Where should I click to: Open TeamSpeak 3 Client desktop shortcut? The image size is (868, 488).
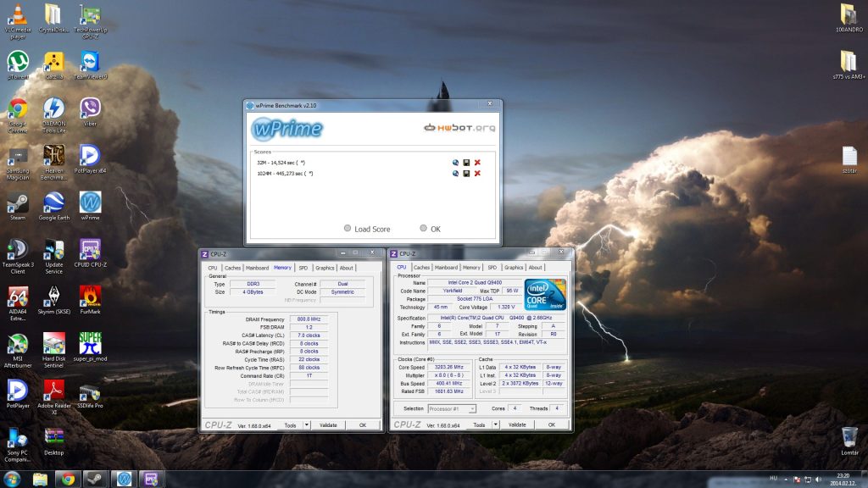click(18, 256)
